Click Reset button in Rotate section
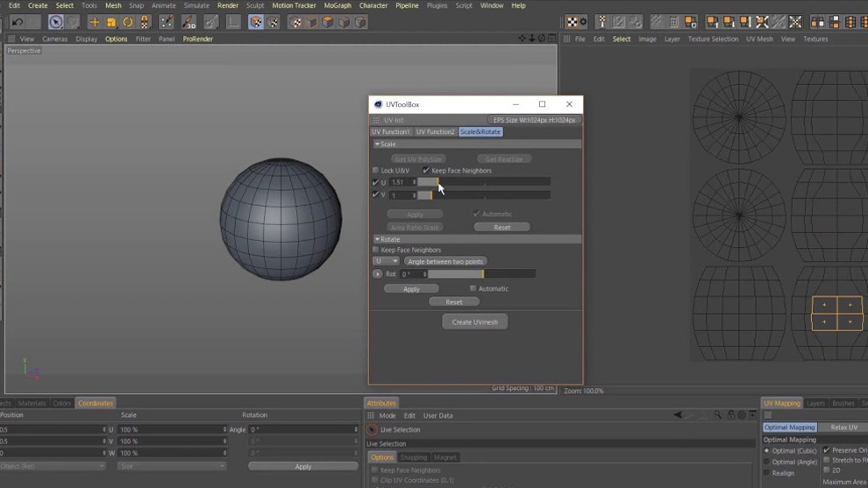Image resolution: width=868 pixels, height=488 pixels. (x=454, y=302)
